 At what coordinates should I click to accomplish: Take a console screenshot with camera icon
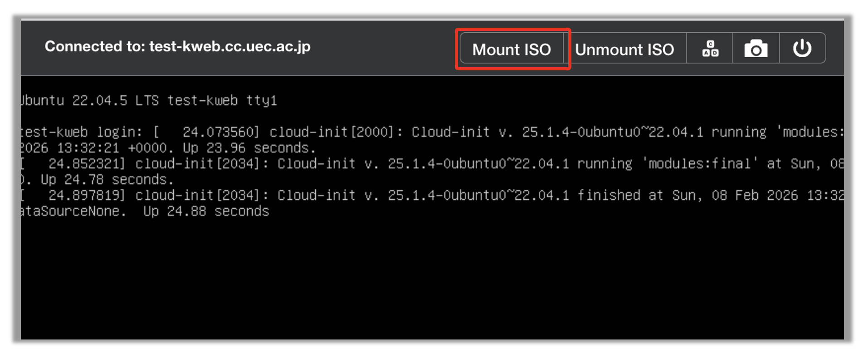tap(756, 49)
